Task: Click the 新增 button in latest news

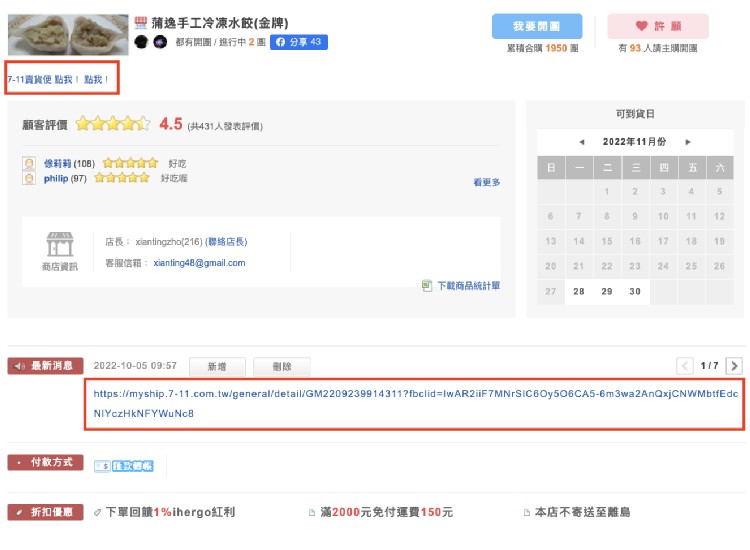Action: (x=217, y=367)
